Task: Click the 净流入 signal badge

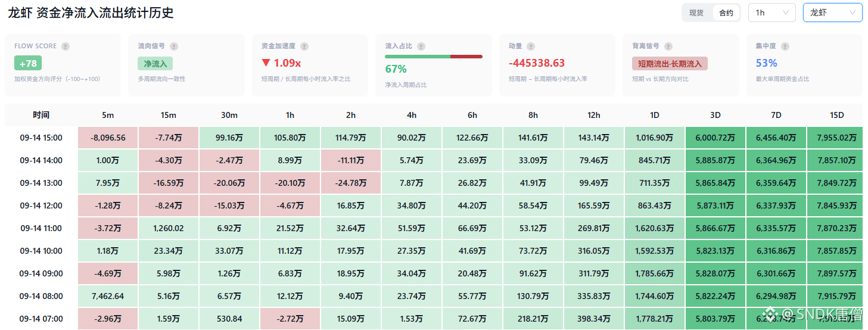Action: pos(155,63)
